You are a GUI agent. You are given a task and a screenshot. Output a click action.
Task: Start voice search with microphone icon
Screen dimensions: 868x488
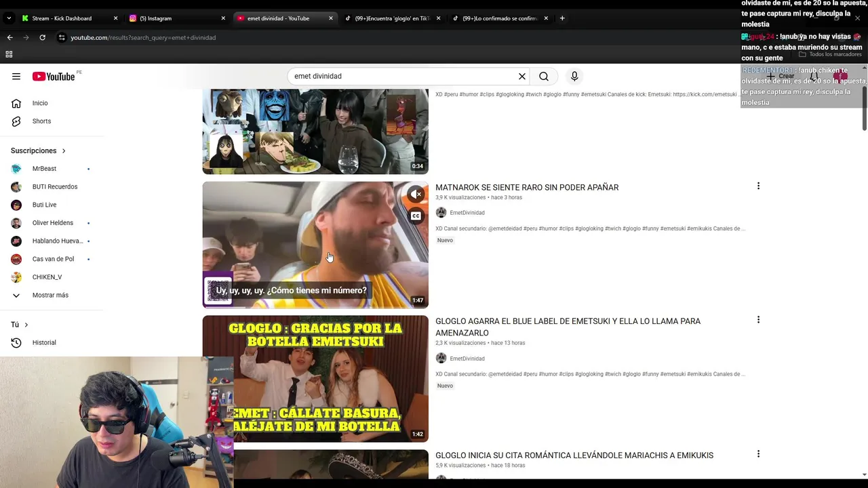pyautogui.click(x=574, y=77)
